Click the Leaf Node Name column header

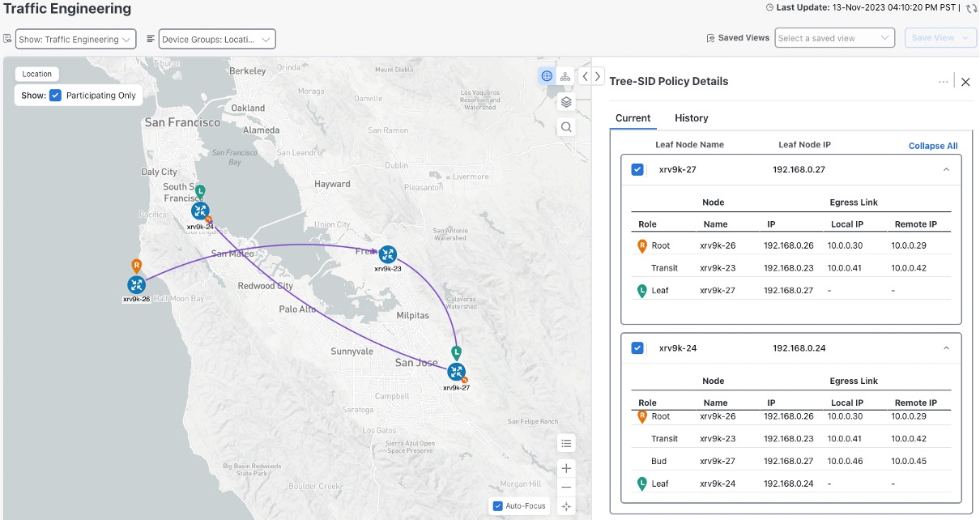click(x=689, y=145)
